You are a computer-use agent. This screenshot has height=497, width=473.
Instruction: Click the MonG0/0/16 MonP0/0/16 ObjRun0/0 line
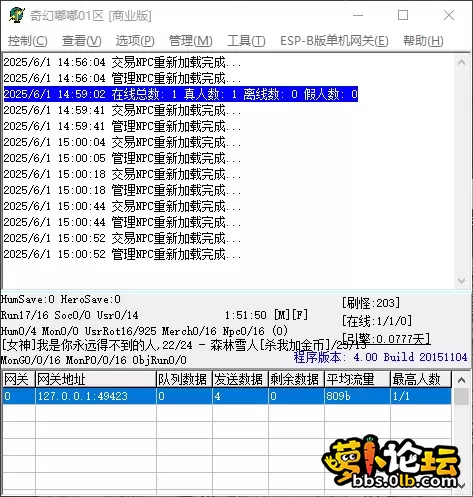[94, 360]
